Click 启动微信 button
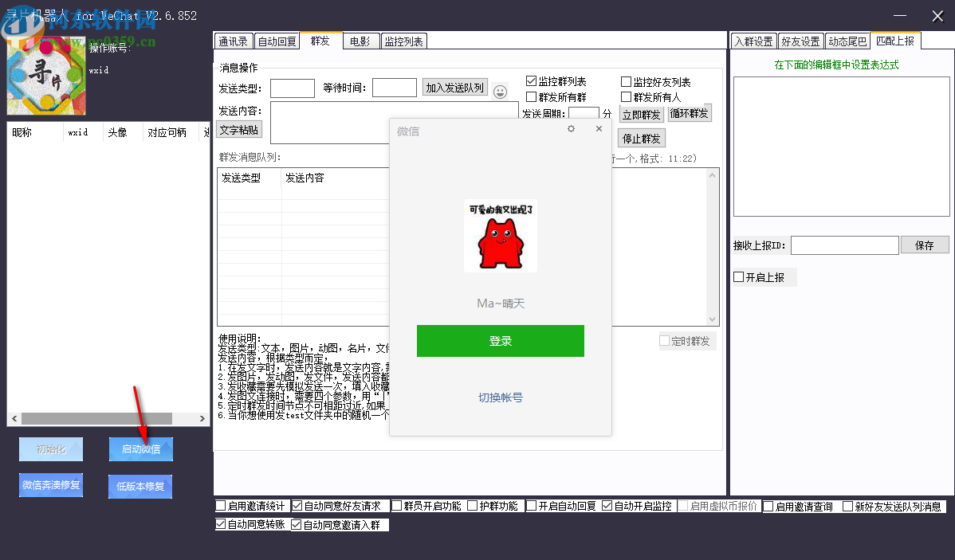955x560 pixels. point(140,449)
